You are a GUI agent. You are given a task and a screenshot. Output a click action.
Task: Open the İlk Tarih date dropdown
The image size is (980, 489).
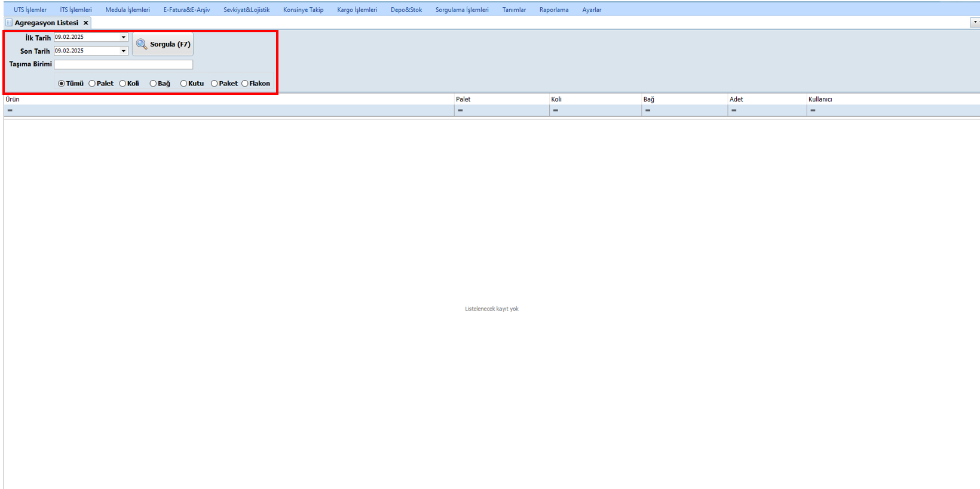124,37
